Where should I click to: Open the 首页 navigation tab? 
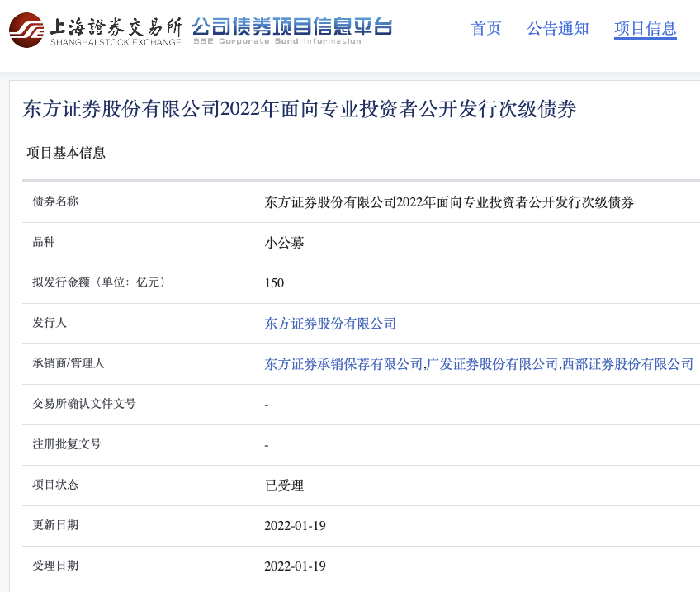point(486,29)
